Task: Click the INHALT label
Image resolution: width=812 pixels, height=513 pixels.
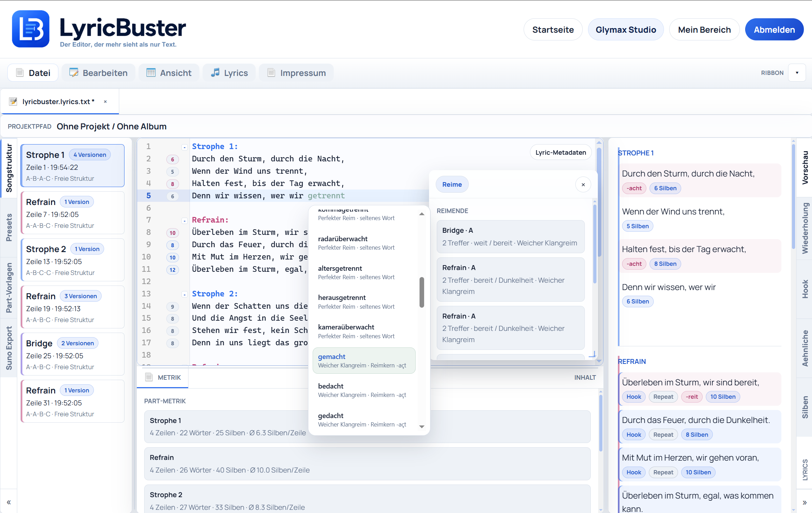Action: coord(585,377)
